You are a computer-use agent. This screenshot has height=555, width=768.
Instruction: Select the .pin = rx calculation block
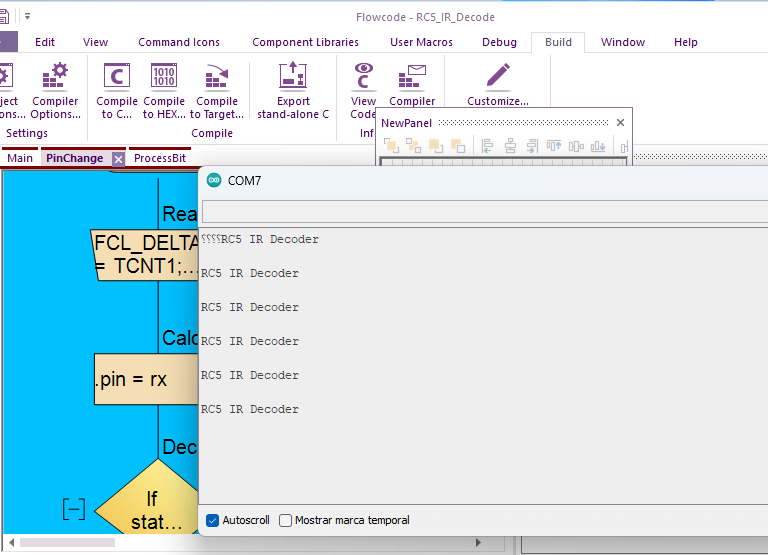coord(146,379)
